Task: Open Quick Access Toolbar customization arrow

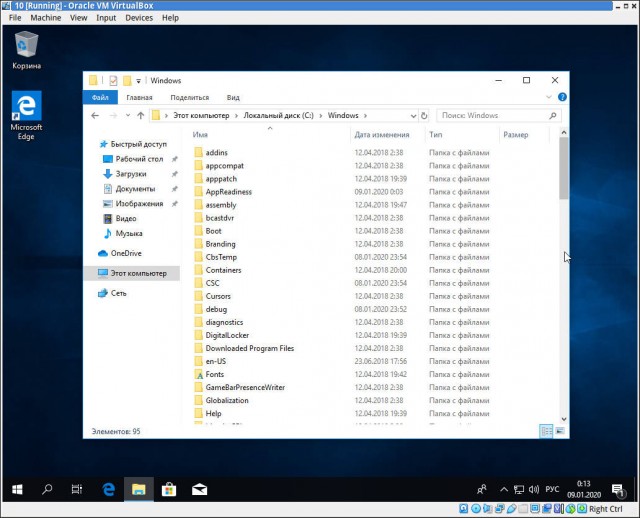Action: pos(138,81)
